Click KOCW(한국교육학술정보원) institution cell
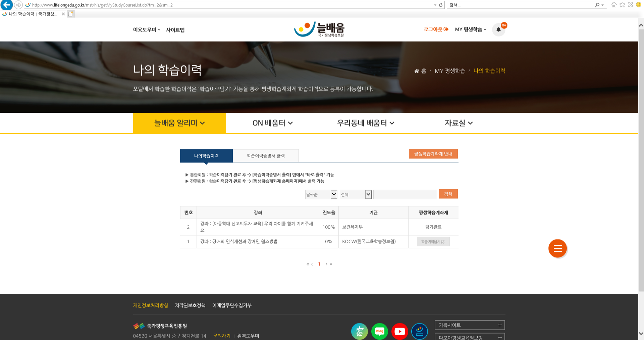 369,242
